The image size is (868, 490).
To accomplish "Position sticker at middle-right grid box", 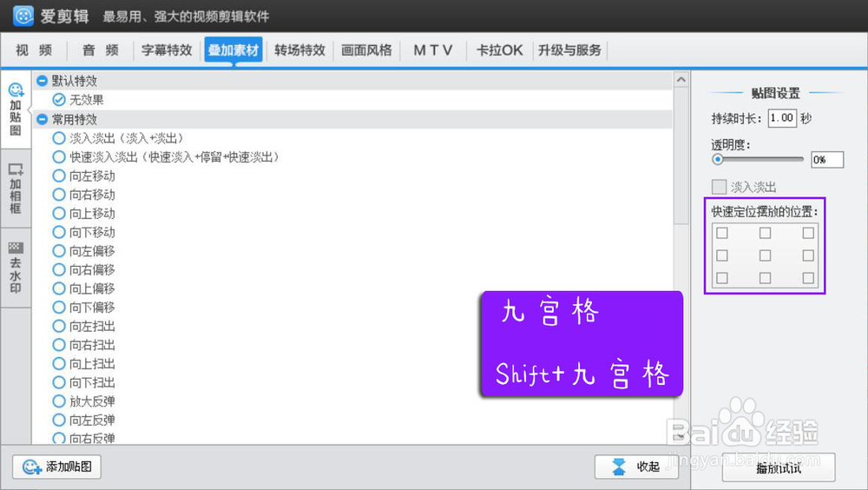I will 808,255.
